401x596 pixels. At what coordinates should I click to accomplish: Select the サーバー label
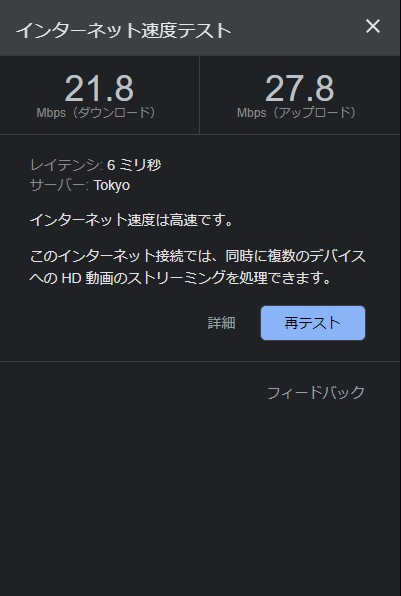click(x=59, y=185)
